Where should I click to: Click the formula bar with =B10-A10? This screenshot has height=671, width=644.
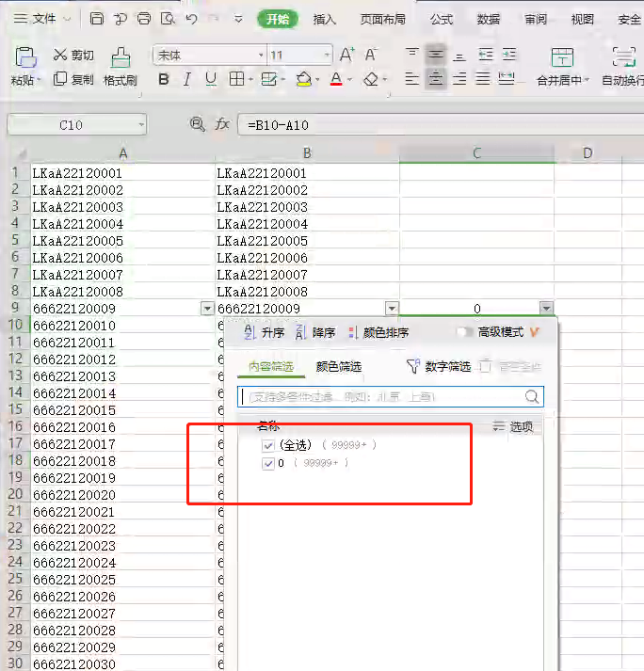441,125
